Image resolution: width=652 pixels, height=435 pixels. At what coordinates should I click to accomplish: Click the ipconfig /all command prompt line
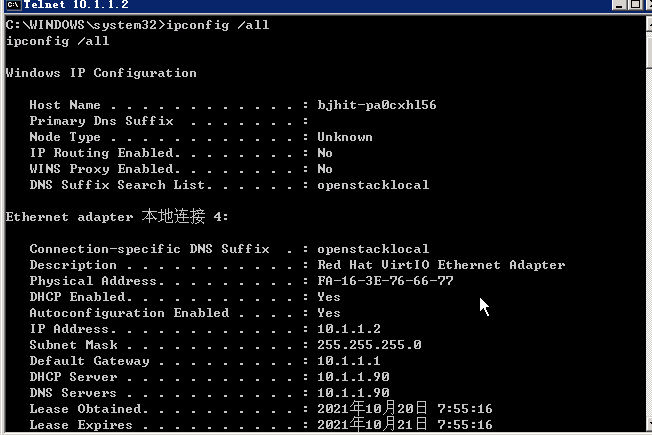point(138,25)
